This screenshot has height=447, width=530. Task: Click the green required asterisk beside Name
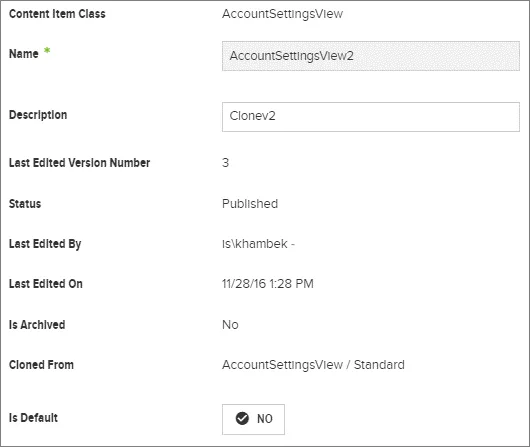coord(47,51)
